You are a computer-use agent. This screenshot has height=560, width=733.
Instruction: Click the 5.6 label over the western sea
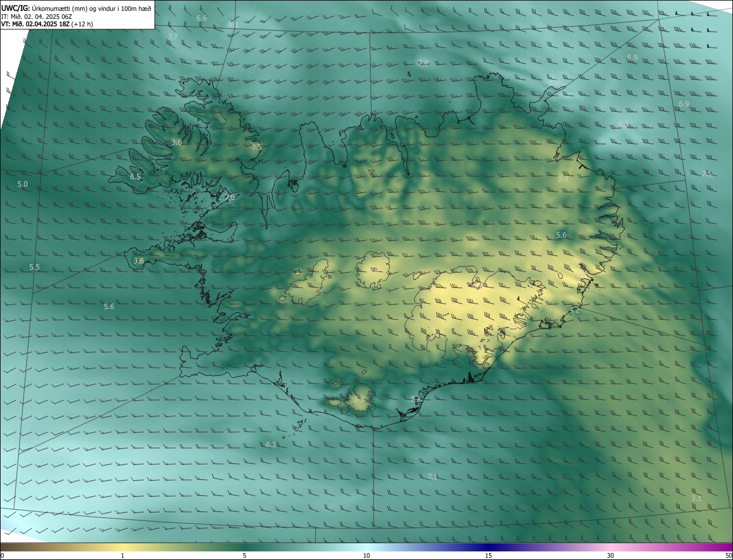coord(109,307)
